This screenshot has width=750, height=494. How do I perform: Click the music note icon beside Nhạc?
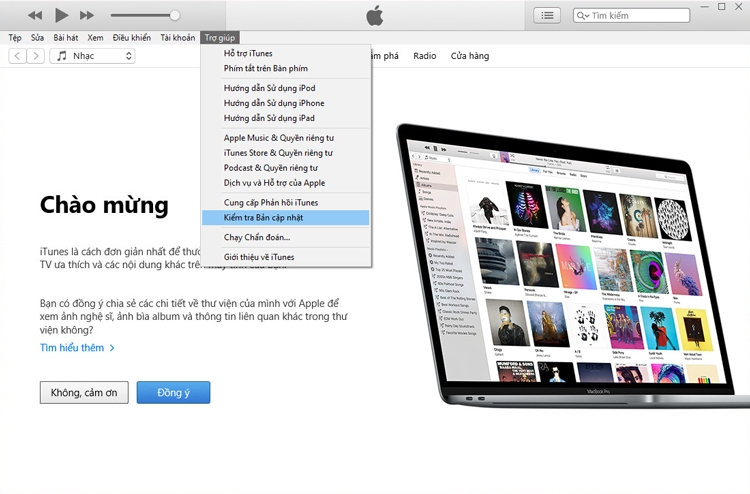tap(62, 56)
